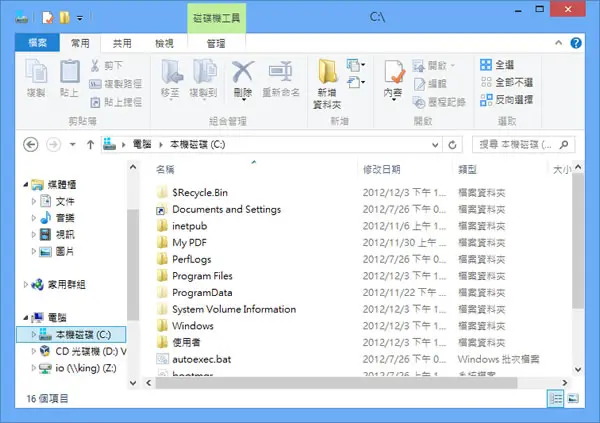Click the 反向選擇 invert selection button

pos(507,100)
